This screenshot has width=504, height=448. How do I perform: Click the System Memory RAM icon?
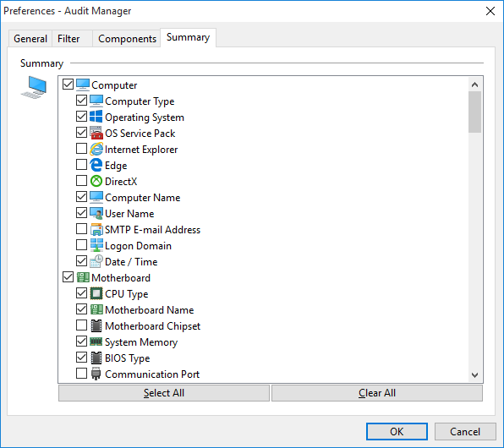point(96,341)
